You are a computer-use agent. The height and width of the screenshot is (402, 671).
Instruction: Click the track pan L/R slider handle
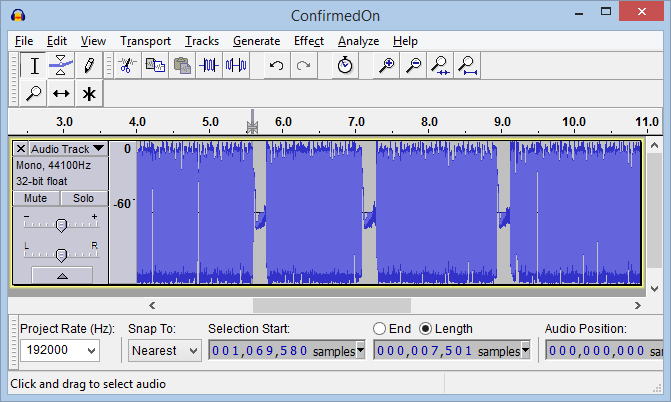tap(61, 255)
